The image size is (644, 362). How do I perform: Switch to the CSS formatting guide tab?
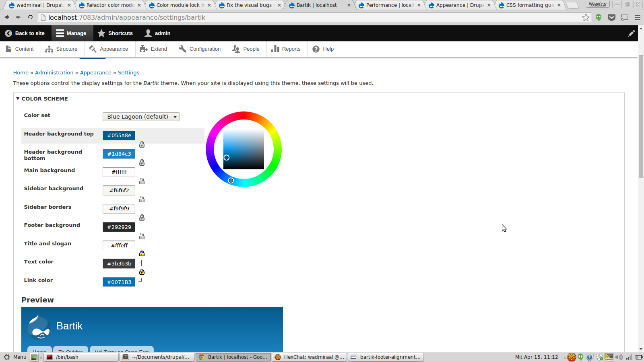coord(527,5)
